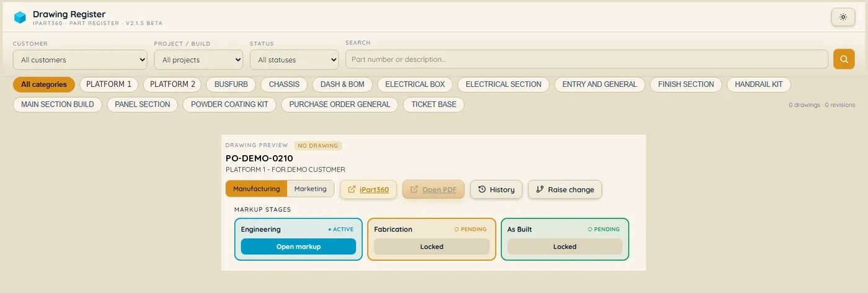This screenshot has width=868, height=293.
Task: Open the Project / Build dropdown
Action: click(x=198, y=60)
